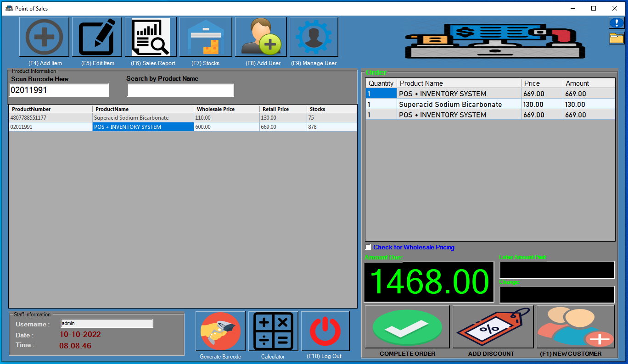Open the (F5) Edit Item tool

tap(97, 37)
